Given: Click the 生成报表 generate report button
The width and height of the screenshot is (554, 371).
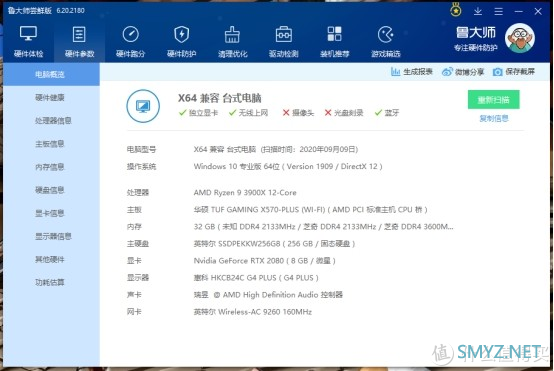Looking at the screenshot, I should 412,72.
